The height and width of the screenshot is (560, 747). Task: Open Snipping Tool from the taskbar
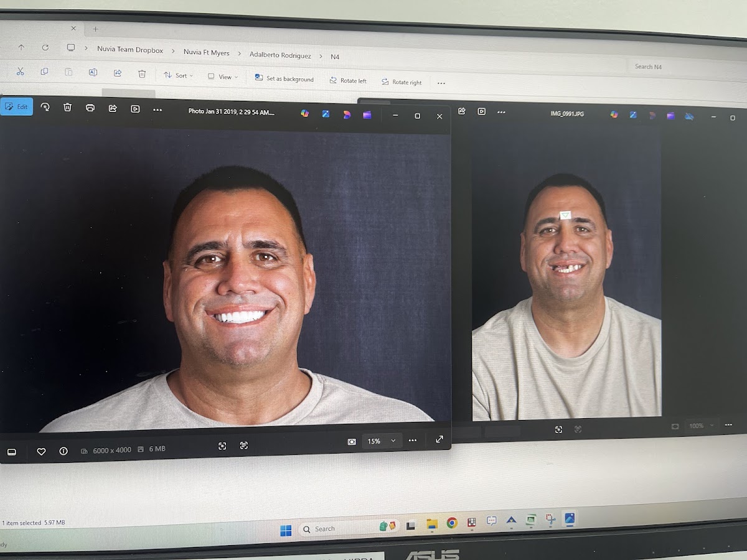[x=550, y=518]
